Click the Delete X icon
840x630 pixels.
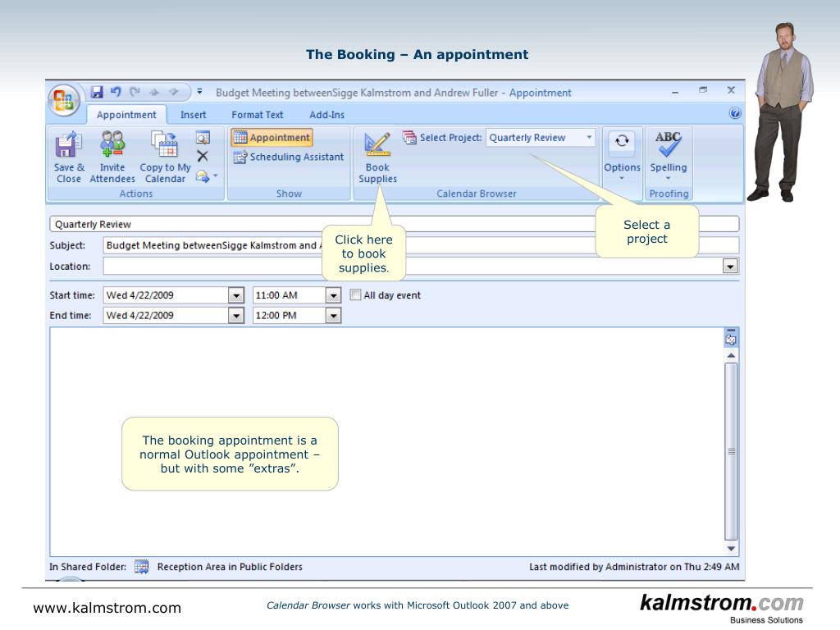click(203, 157)
